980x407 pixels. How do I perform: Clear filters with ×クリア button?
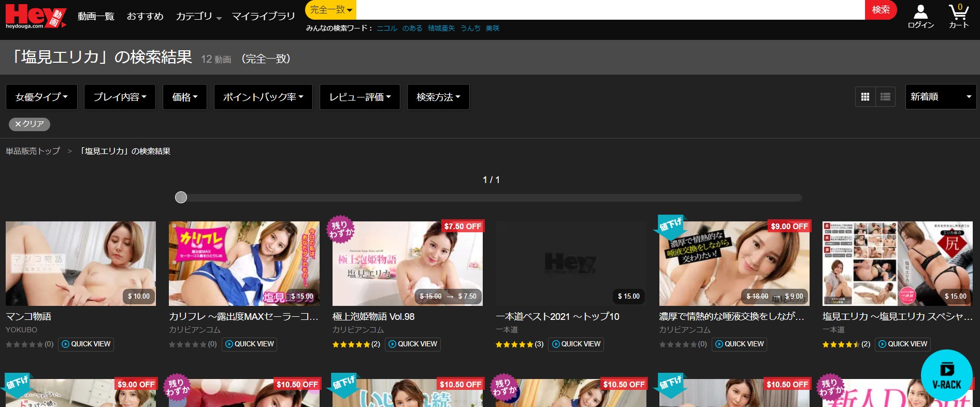30,124
